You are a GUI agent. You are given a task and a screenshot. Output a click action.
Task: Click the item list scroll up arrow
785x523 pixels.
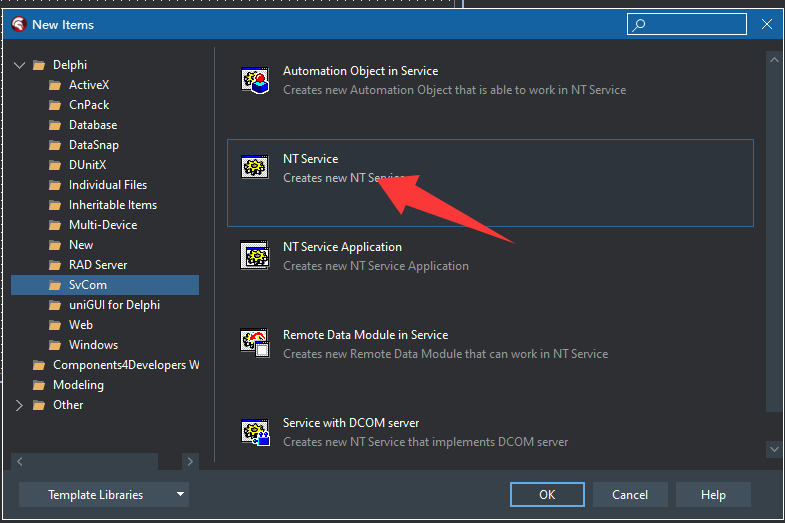pyautogui.click(x=774, y=60)
